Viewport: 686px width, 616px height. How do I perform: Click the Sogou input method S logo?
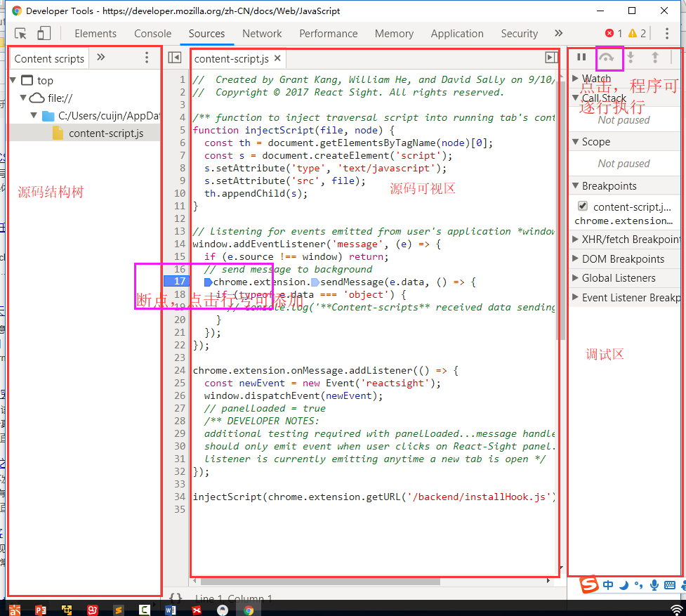tap(589, 584)
